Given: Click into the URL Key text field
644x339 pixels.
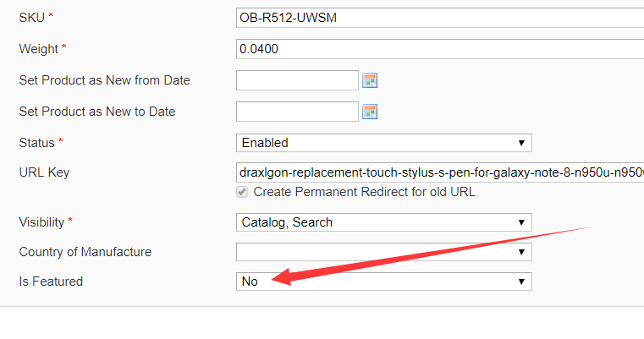Looking at the screenshot, I should click(x=439, y=172).
